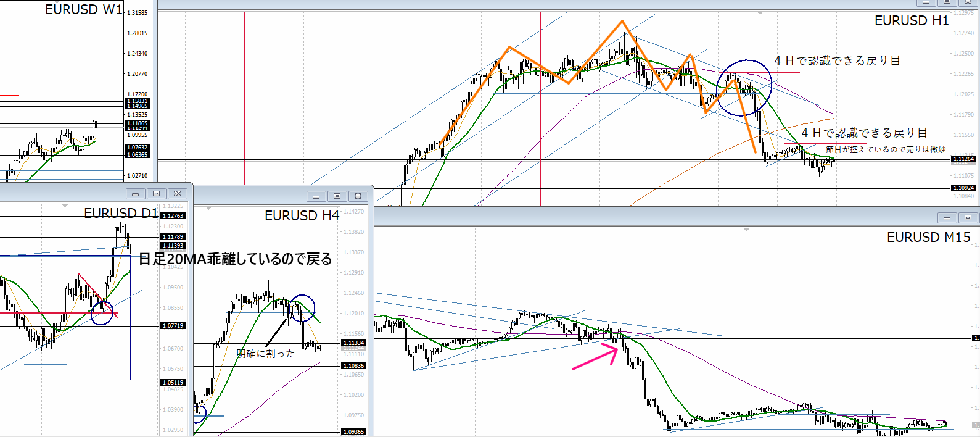Click the 1.10836 price tag in H4 chart
The width and height of the screenshot is (980, 437).
353,366
